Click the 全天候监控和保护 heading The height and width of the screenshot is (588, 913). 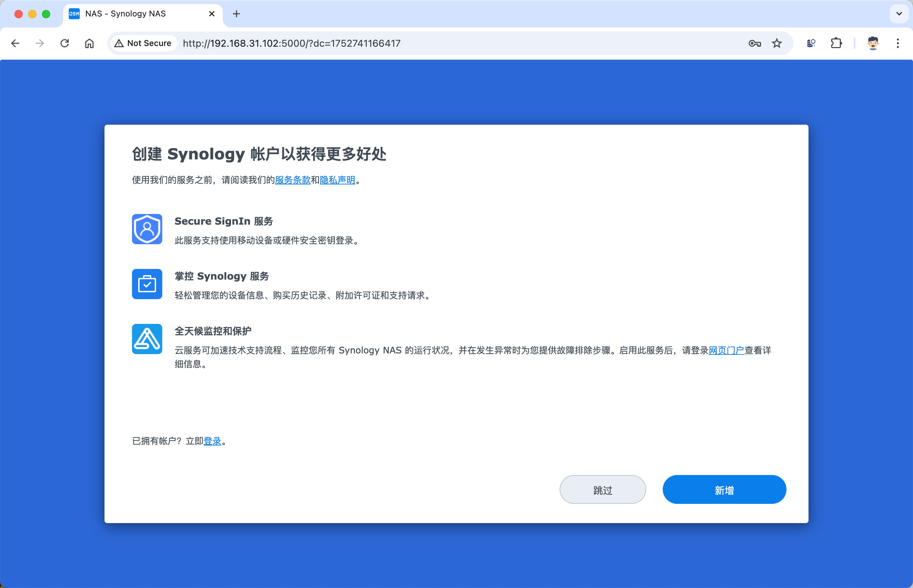pyautogui.click(x=213, y=331)
